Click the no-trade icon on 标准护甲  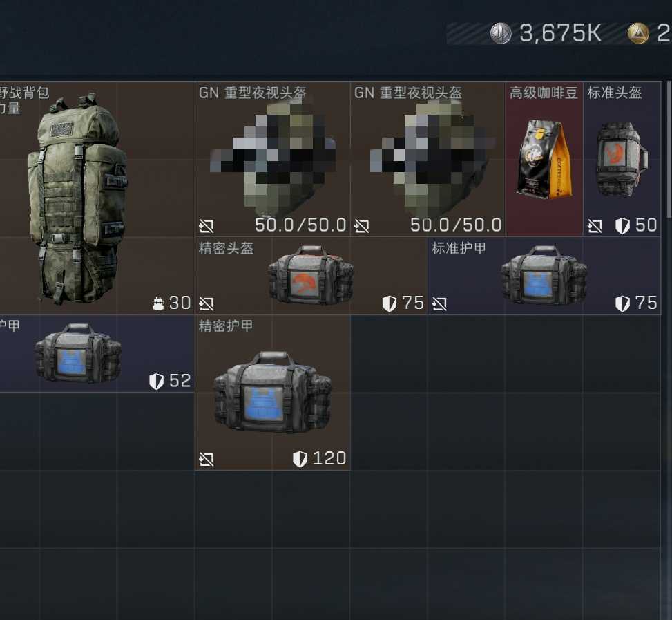(x=439, y=304)
